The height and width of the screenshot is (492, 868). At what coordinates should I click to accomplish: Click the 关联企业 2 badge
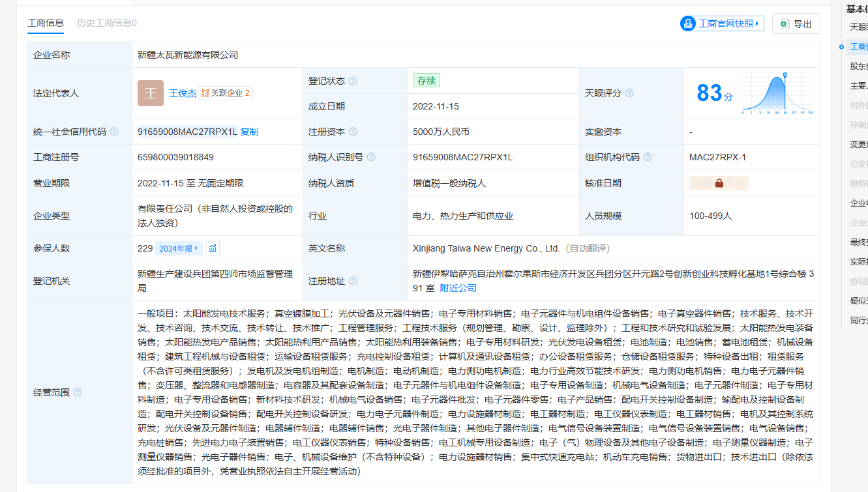tap(226, 93)
